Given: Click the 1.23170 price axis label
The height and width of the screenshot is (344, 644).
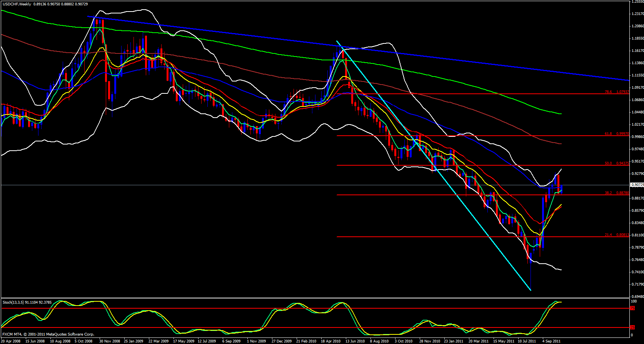Looking at the screenshot, I should [637, 14].
